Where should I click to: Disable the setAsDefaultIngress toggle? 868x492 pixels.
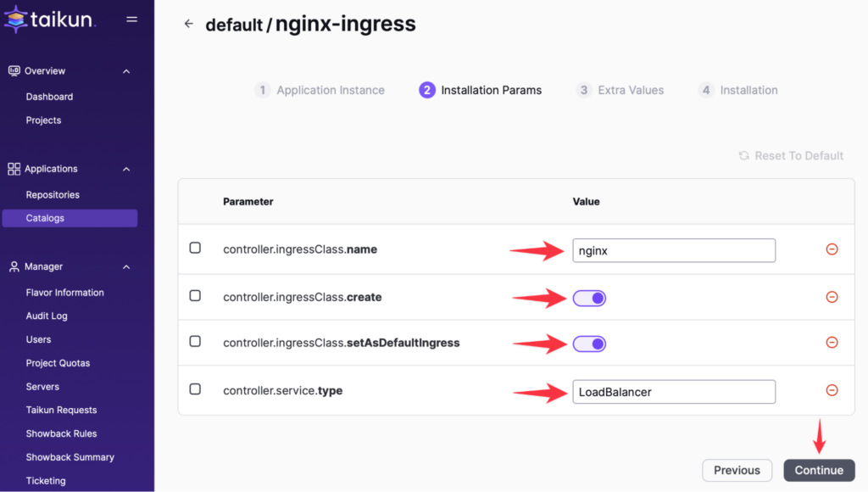(589, 343)
